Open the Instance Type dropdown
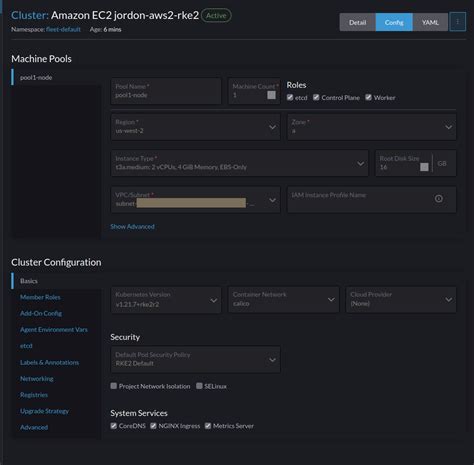 pos(240,163)
